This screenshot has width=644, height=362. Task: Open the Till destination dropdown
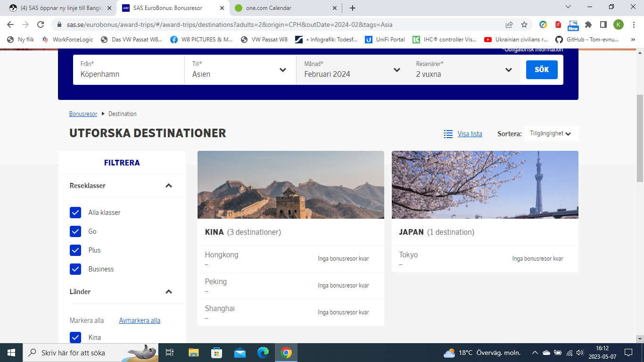[x=240, y=70]
